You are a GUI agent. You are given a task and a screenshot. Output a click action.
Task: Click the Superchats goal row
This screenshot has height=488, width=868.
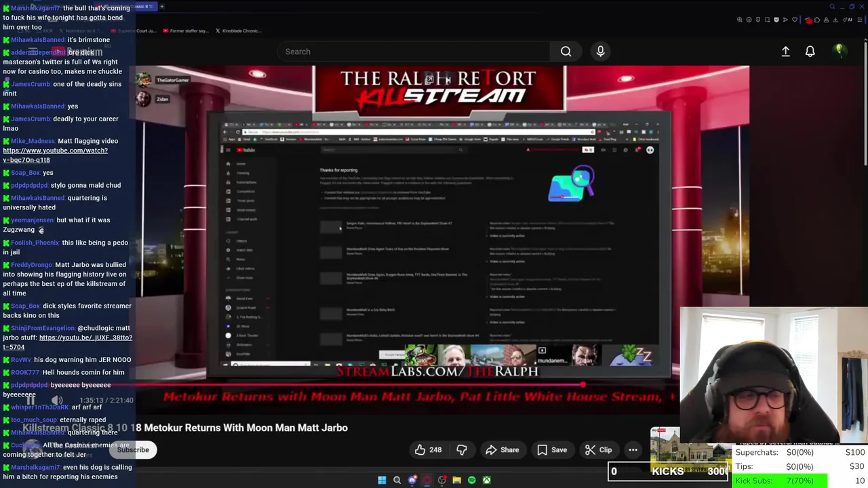tap(800, 452)
